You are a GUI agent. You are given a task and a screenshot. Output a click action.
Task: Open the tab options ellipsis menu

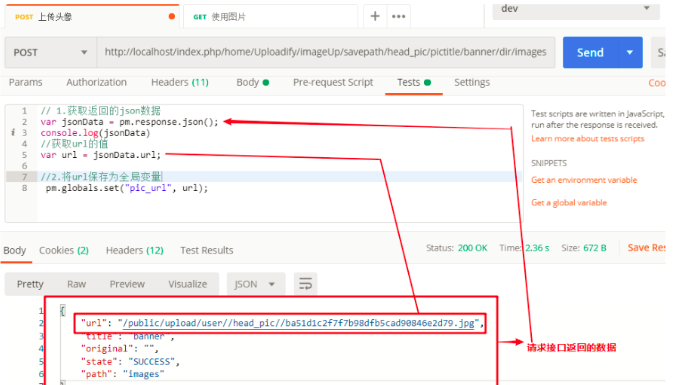(x=398, y=16)
